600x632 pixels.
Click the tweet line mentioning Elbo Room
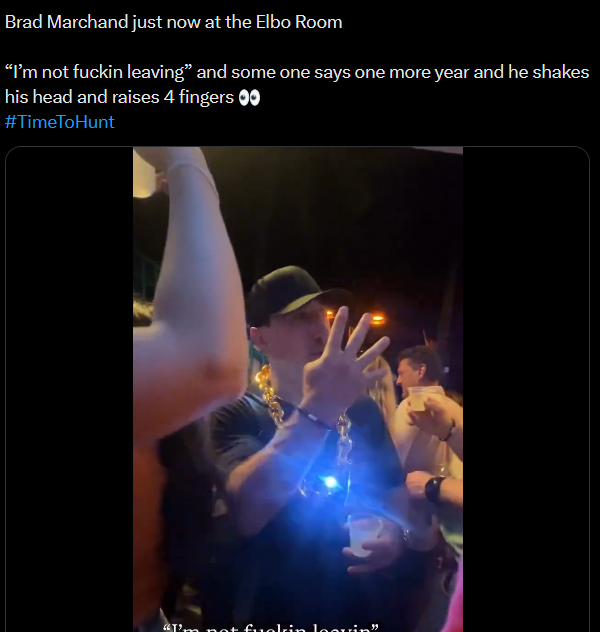174,22
